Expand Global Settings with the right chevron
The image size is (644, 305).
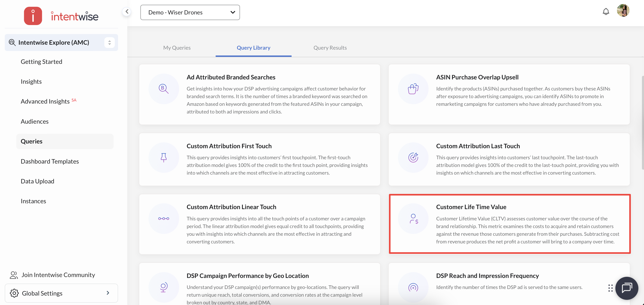point(108,293)
